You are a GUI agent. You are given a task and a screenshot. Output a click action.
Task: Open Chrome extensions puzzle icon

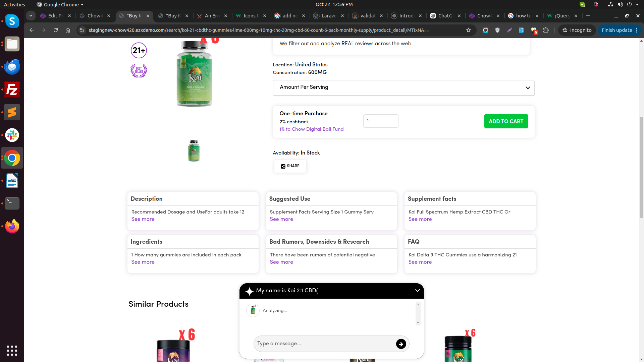point(546,30)
